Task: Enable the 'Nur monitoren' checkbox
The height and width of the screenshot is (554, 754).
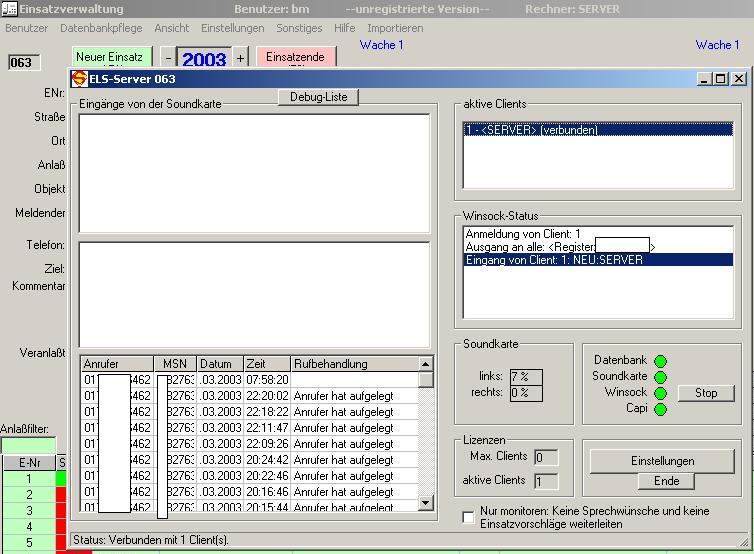Action: pos(468,517)
